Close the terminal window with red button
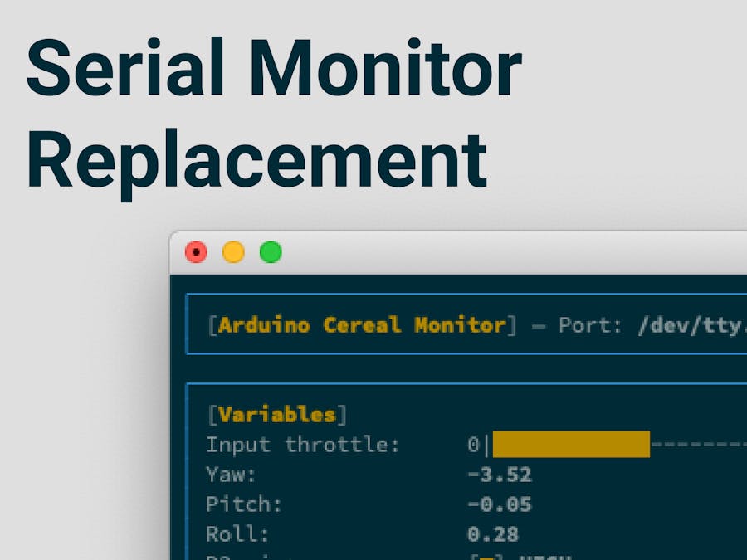The image size is (747, 560). pyautogui.click(x=196, y=252)
